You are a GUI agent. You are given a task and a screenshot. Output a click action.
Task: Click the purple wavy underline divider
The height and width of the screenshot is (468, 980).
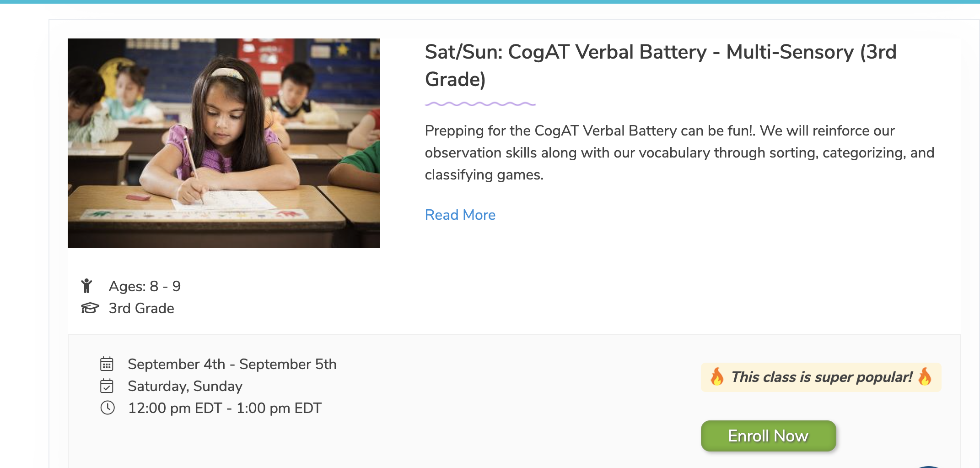click(480, 104)
